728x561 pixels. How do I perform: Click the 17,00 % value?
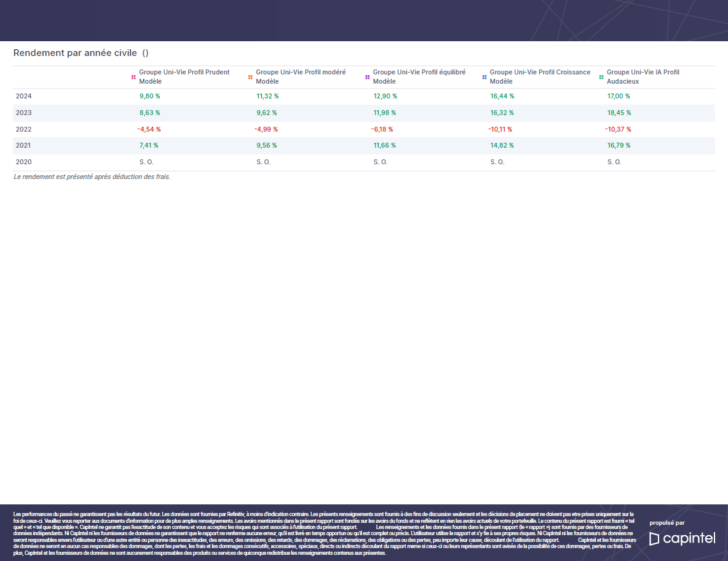pos(619,96)
